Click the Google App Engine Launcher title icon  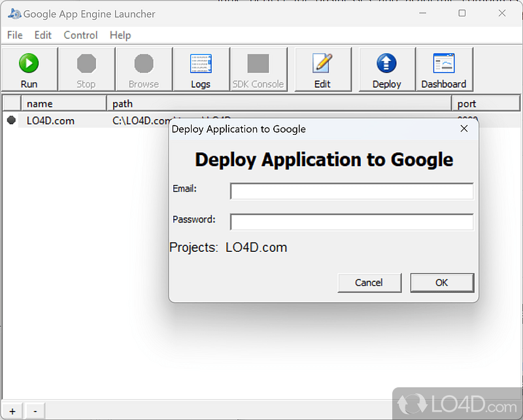pyautogui.click(x=14, y=14)
